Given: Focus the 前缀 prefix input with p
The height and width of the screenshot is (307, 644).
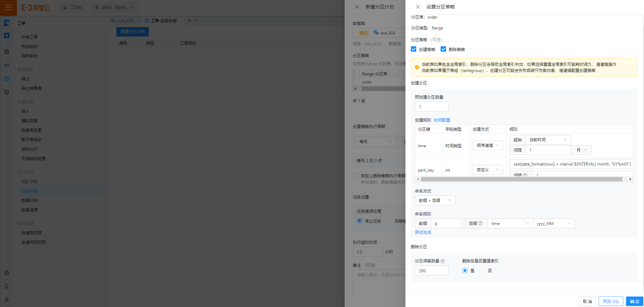Looking at the screenshot, I should tap(446, 224).
